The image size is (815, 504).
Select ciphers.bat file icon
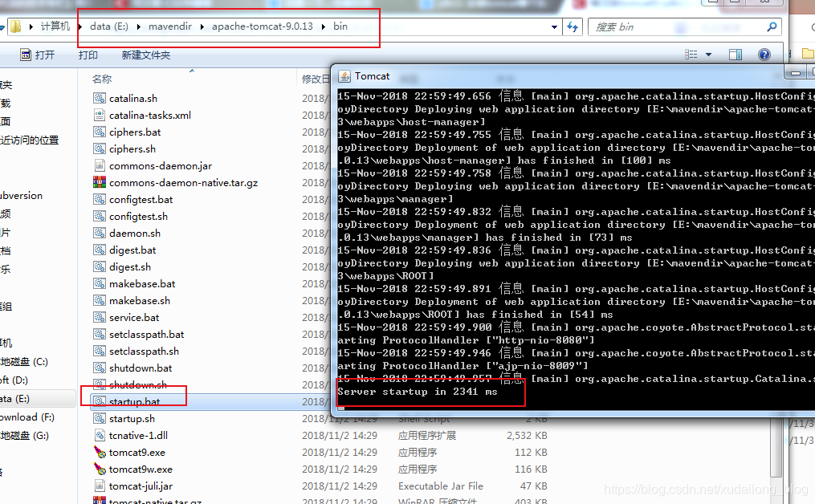100,132
